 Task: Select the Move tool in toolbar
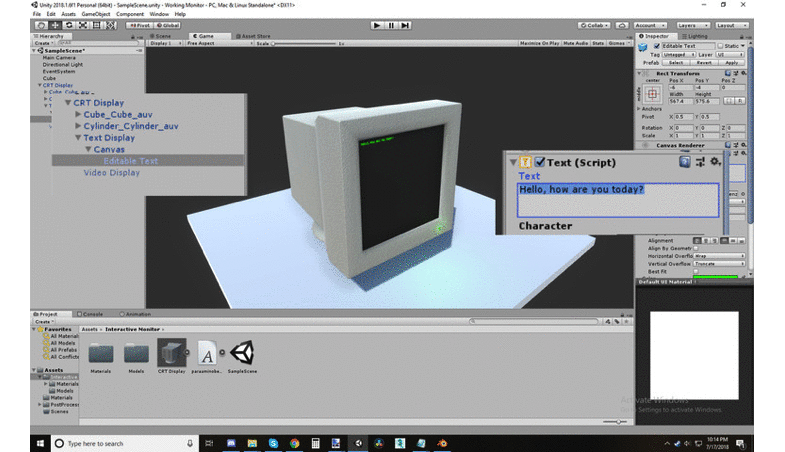(x=55, y=25)
